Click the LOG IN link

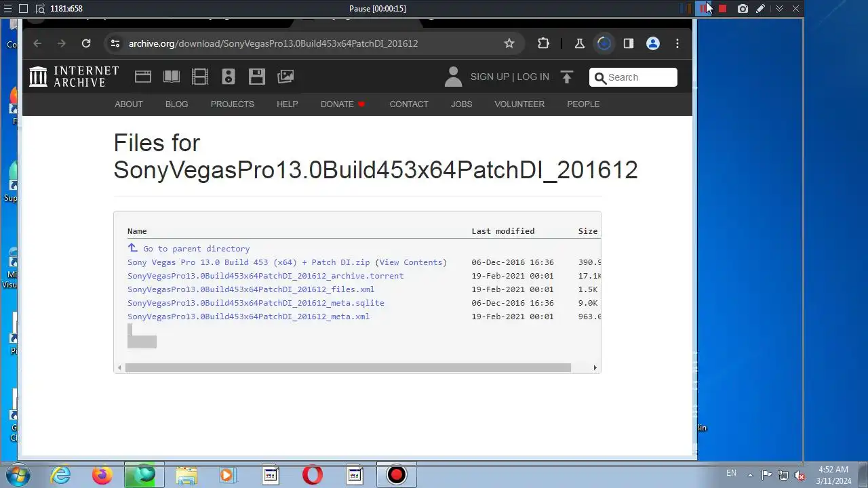pyautogui.click(x=533, y=77)
